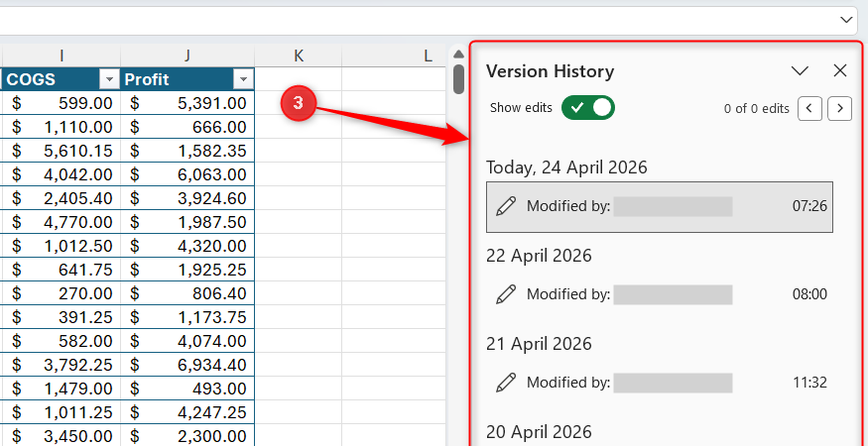This screenshot has height=446, width=868.
Task: Select Profit cell showing 6,063.00
Action: click(x=187, y=174)
